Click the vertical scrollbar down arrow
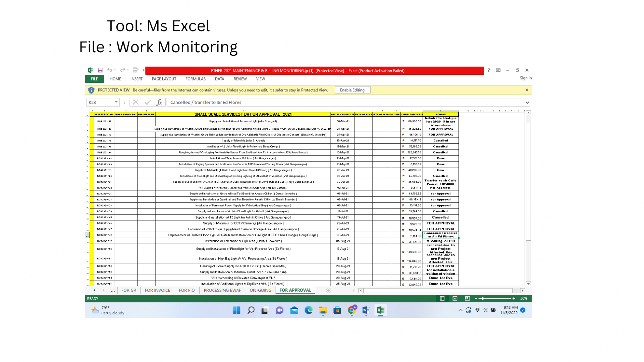644x362 pixels. pyautogui.click(x=528, y=284)
